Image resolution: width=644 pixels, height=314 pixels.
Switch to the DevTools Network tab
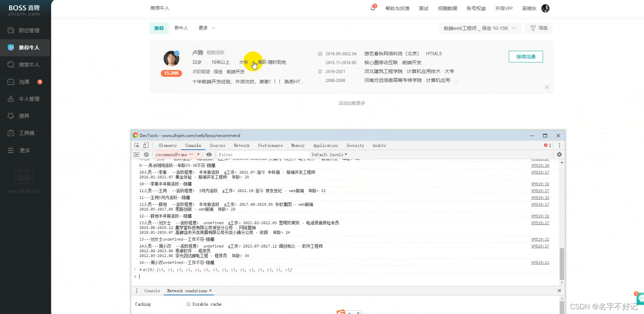(241, 146)
